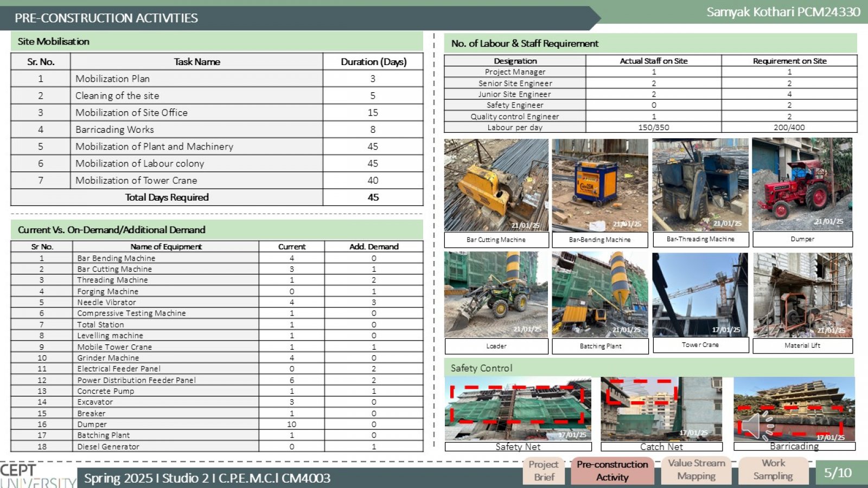The image size is (868, 488).
Task: Select 'Requirement on Site' column header
Action: coord(789,61)
